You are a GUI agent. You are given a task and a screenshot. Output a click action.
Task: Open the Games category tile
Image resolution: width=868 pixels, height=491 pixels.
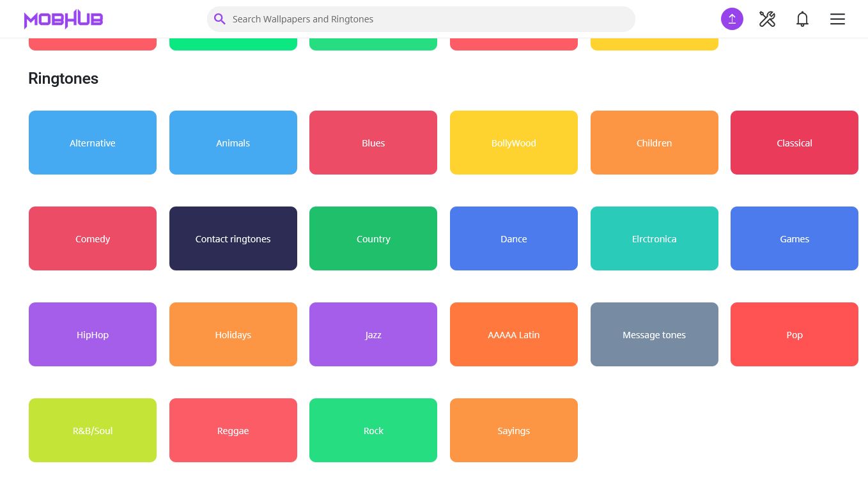[794, 238]
